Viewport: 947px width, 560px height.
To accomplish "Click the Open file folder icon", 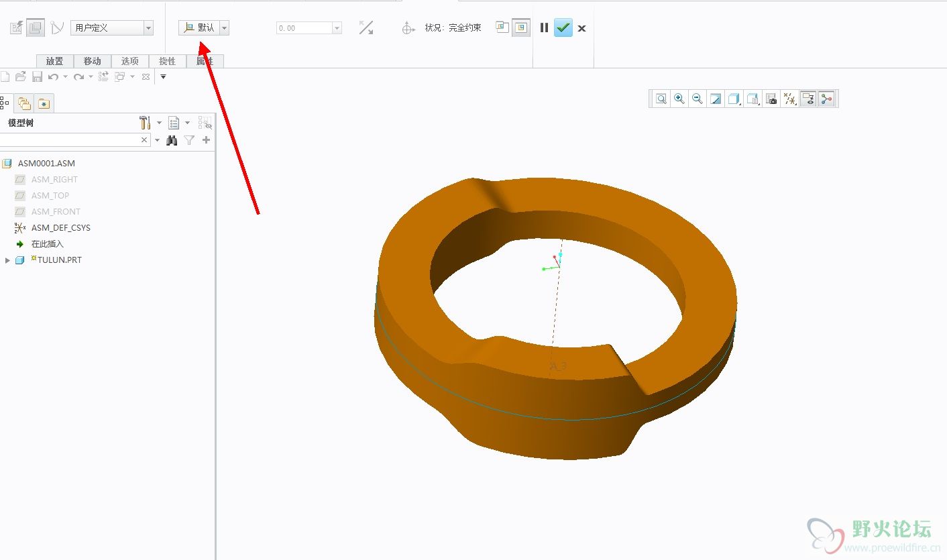I will point(21,76).
